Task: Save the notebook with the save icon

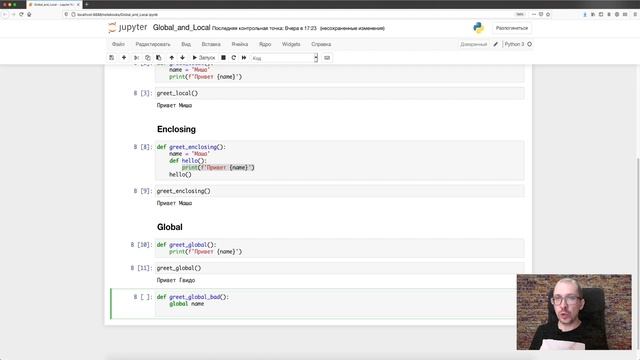Action: (111, 58)
